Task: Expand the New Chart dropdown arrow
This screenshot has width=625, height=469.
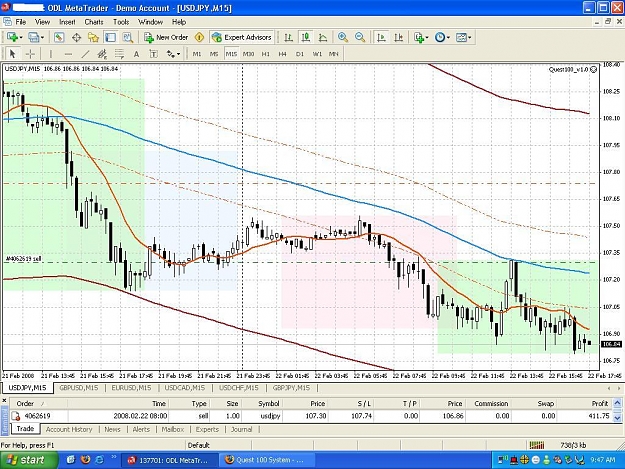Action: [x=20, y=37]
